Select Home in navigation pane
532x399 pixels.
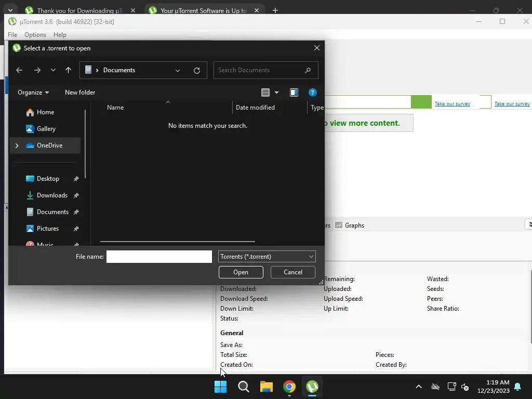(x=45, y=112)
